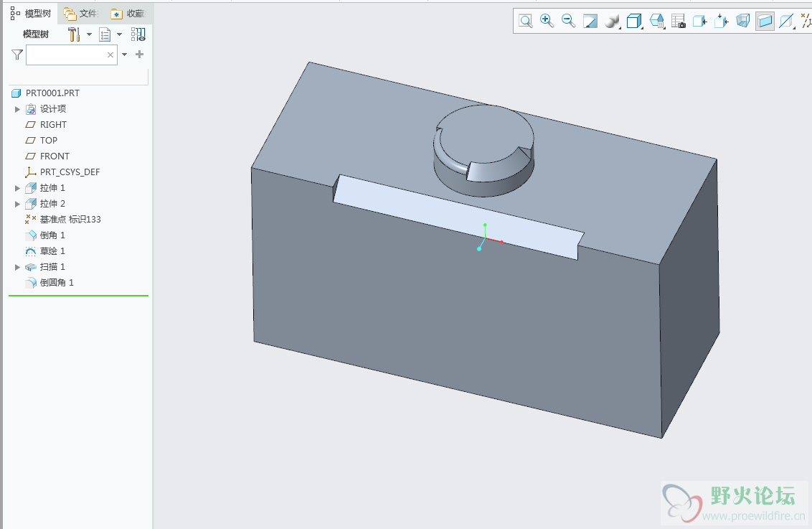
Task: Click the Repaint screen icon
Action: pos(590,22)
